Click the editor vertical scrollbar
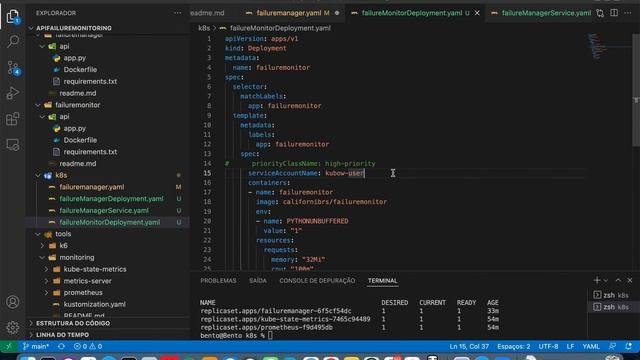The width and height of the screenshot is (640, 360). (636, 90)
